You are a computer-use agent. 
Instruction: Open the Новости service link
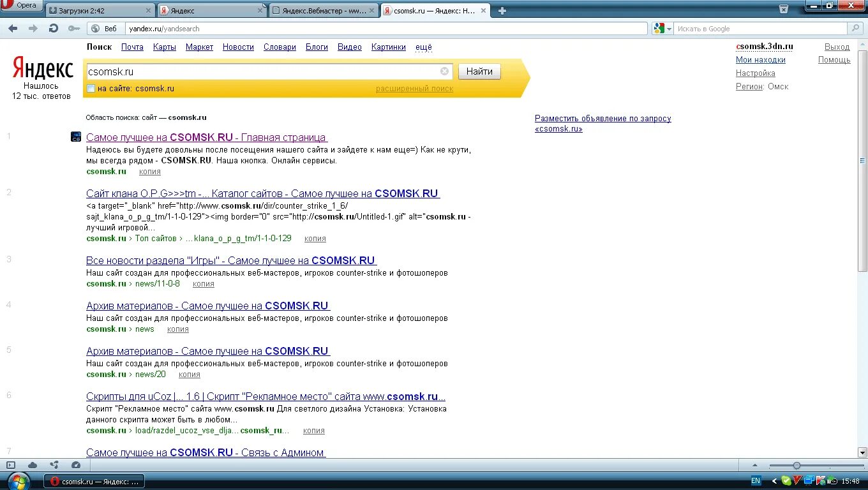pos(238,47)
